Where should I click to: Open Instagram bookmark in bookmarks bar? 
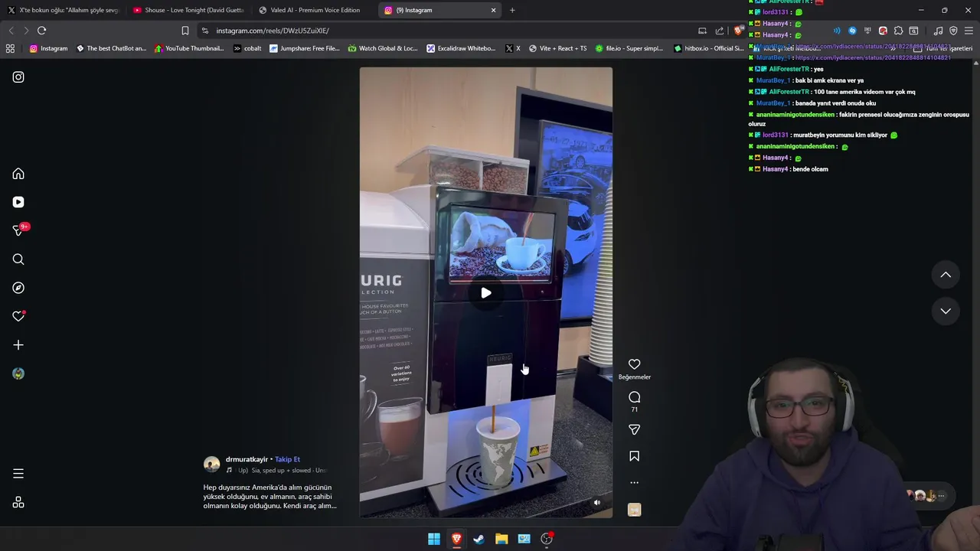[x=48, y=48]
